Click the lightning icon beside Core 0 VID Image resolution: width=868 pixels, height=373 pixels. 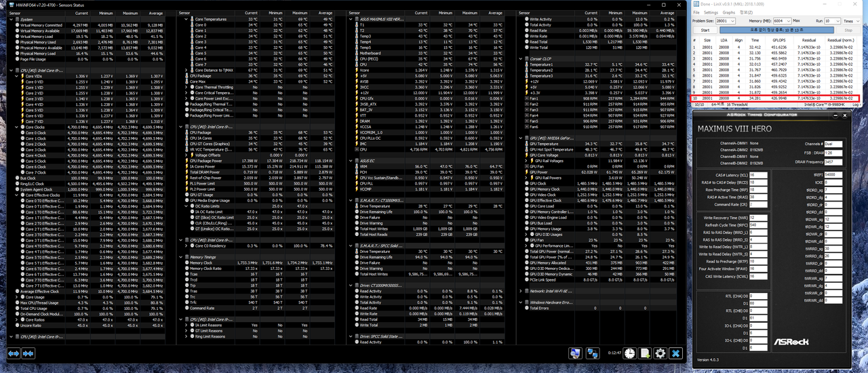coord(22,81)
